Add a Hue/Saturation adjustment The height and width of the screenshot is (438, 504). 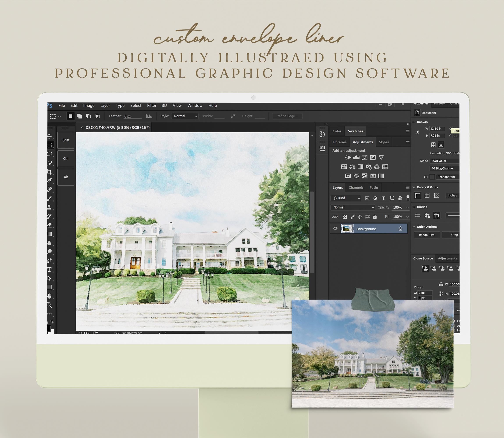click(x=344, y=167)
